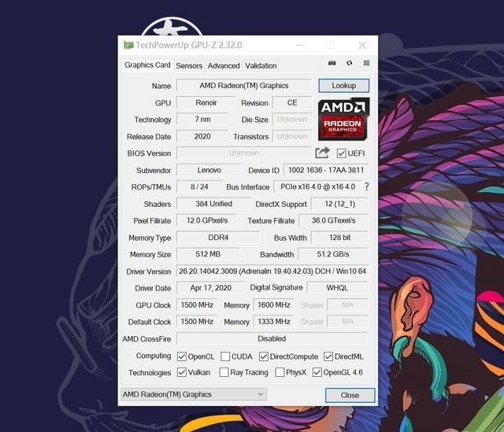Viewport: 504px width, 432px height.
Task: Click the GPU field showing Renoir
Action: point(206,103)
